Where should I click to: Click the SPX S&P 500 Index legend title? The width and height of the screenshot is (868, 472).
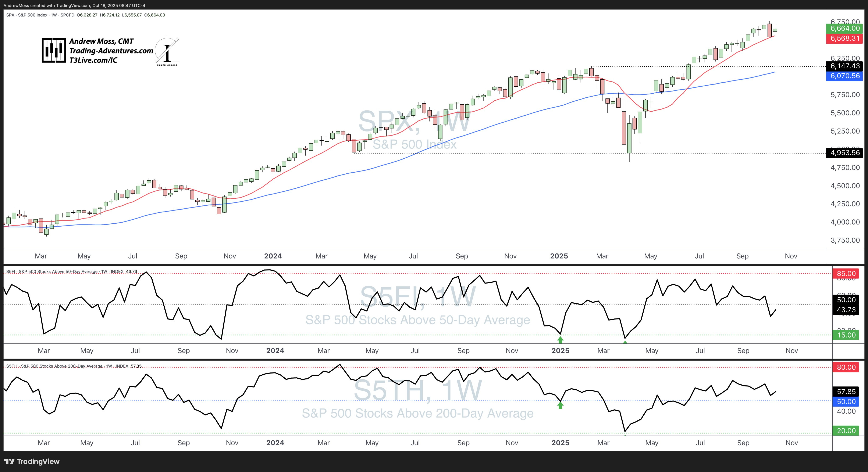coord(27,15)
